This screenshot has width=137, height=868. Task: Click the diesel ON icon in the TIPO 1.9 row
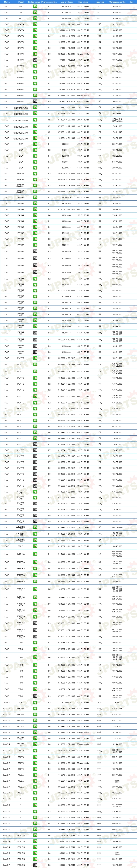[35, 696]
